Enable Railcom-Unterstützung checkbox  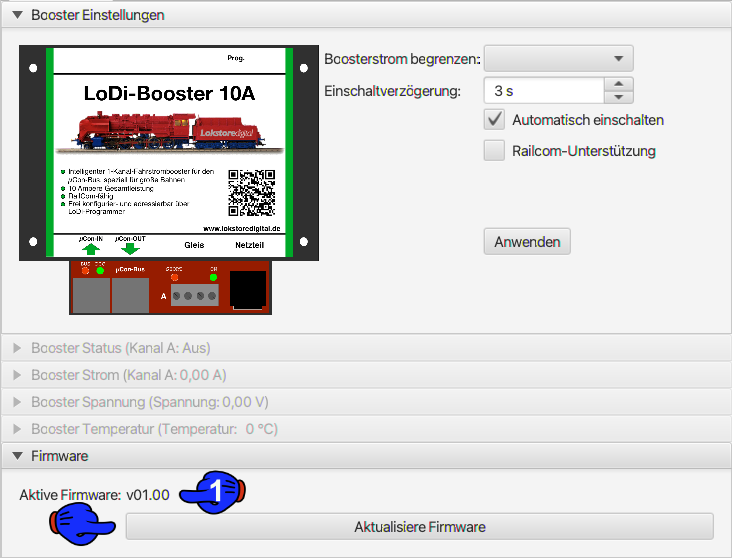494,150
